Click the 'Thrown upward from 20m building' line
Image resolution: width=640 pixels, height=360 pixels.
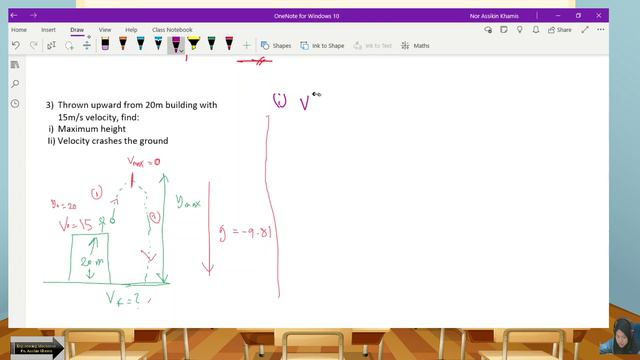[137, 105]
